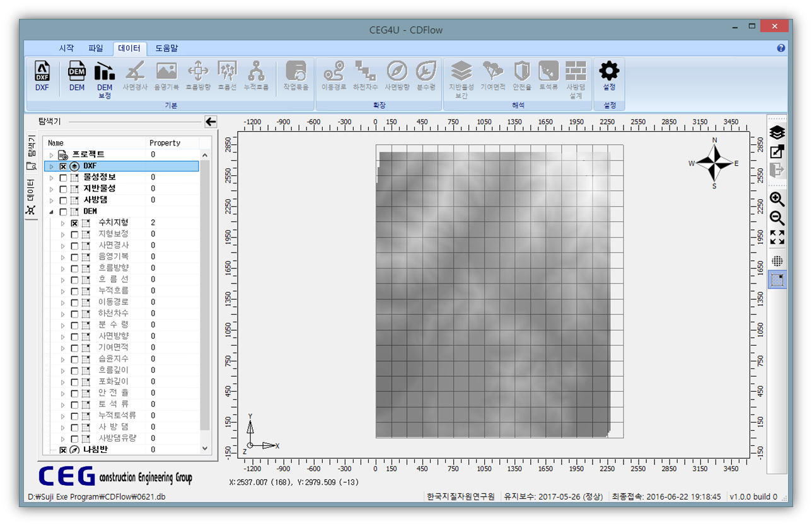Click the 작업묶음 batch task icon
The image size is (812, 526).
(296, 77)
